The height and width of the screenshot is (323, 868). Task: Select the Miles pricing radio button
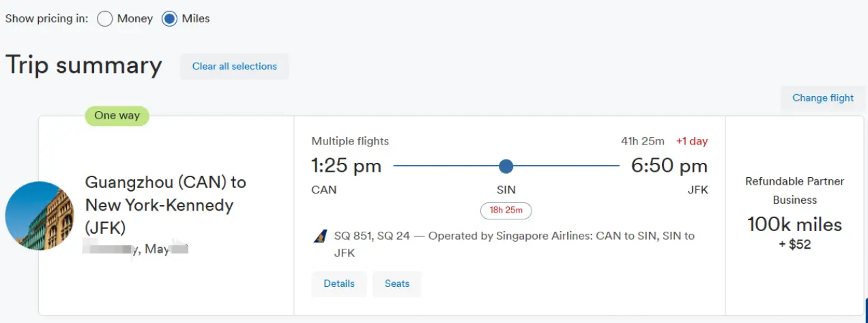169,18
